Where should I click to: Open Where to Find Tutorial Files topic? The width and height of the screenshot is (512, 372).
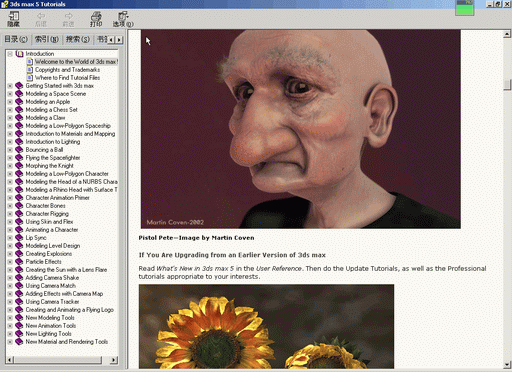pyautogui.click(x=67, y=78)
